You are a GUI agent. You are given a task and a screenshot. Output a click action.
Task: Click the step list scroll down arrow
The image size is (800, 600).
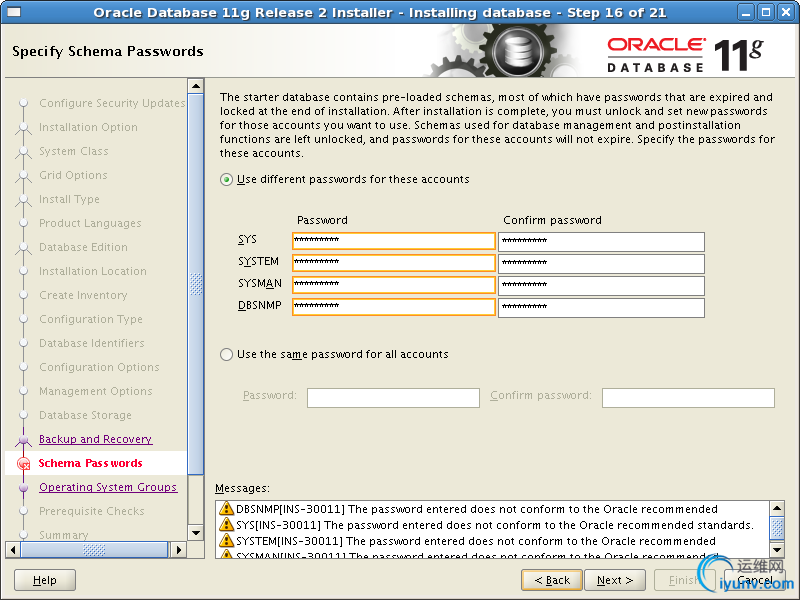(x=196, y=533)
